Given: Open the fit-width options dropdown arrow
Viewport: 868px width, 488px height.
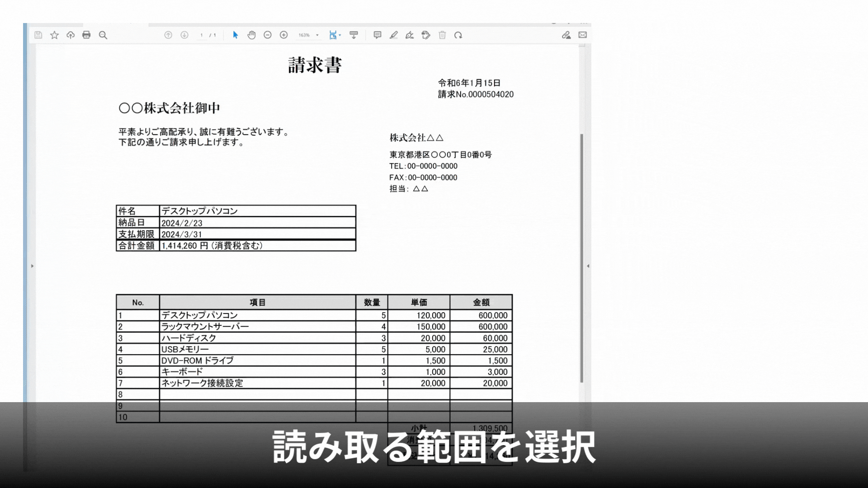Looking at the screenshot, I should click(340, 35).
